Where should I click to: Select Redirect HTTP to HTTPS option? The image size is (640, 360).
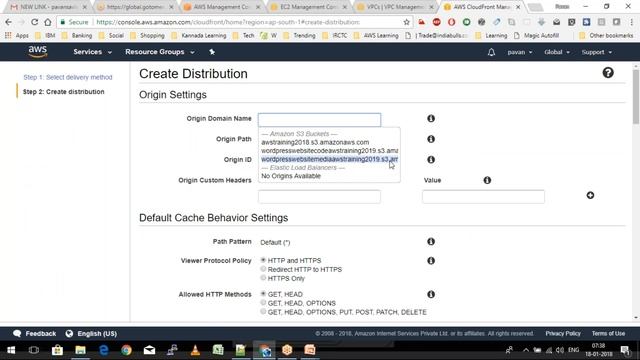pyautogui.click(x=263, y=269)
